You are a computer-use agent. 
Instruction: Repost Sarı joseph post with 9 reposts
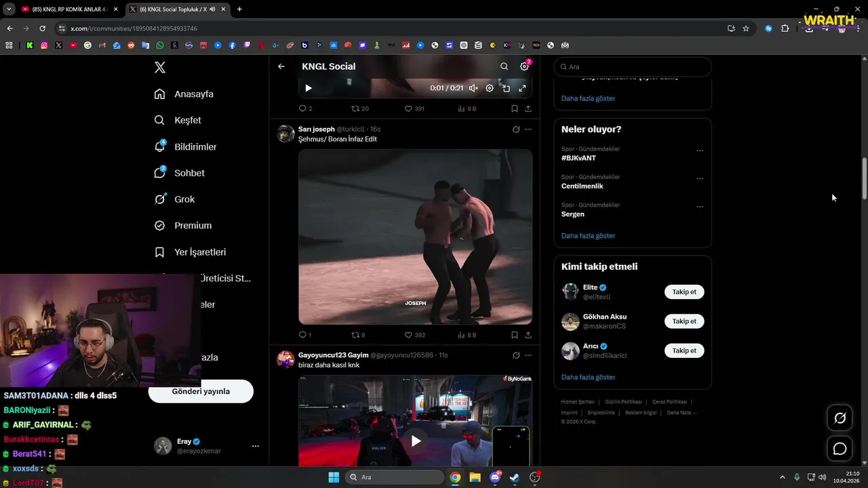click(x=358, y=335)
